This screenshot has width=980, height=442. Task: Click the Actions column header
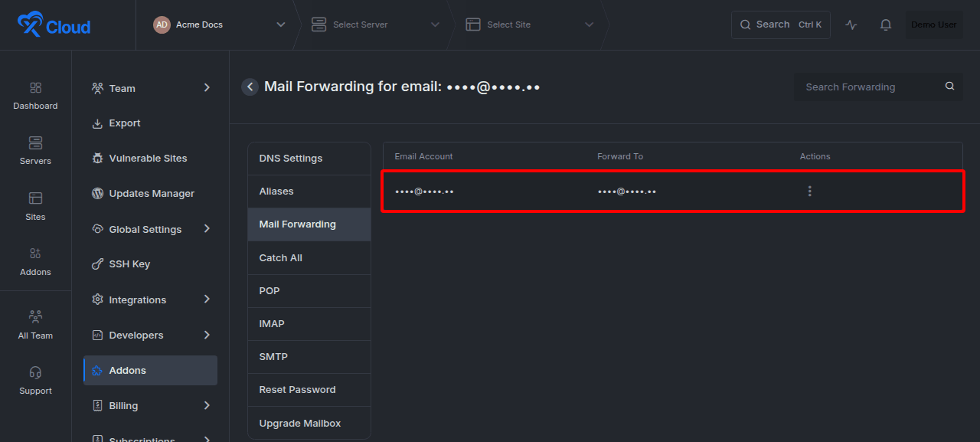coord(815,156)
